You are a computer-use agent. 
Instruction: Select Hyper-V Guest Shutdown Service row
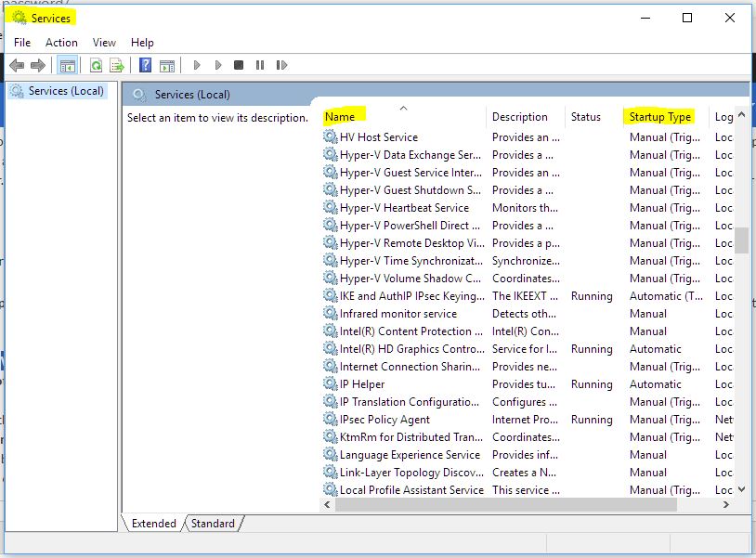tap(528, 189)
